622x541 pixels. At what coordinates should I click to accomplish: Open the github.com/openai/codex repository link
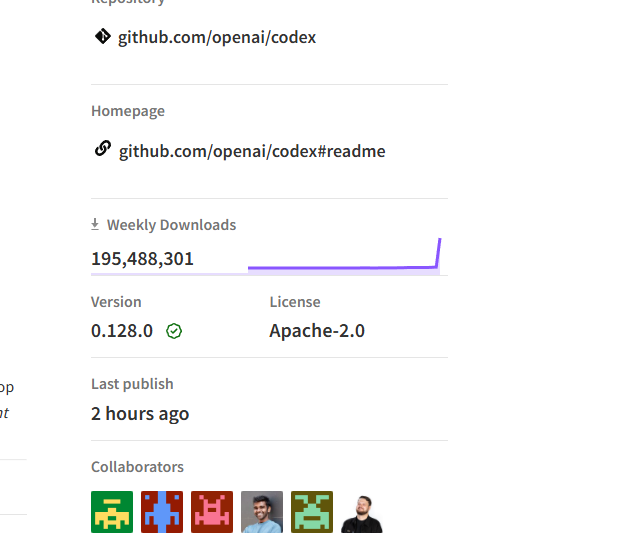tap(217, 37)
